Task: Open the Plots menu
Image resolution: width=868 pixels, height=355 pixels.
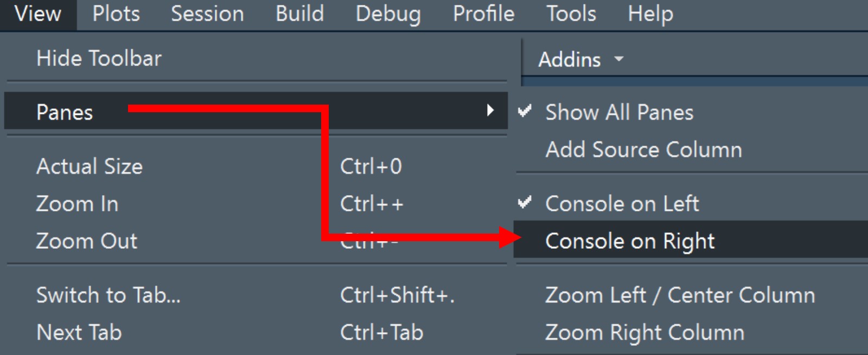Action: click(x=116, y=14)
